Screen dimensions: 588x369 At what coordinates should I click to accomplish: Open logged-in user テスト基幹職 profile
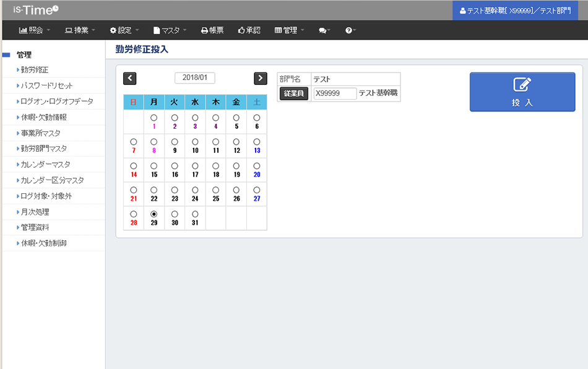click(x=515, y=11)
